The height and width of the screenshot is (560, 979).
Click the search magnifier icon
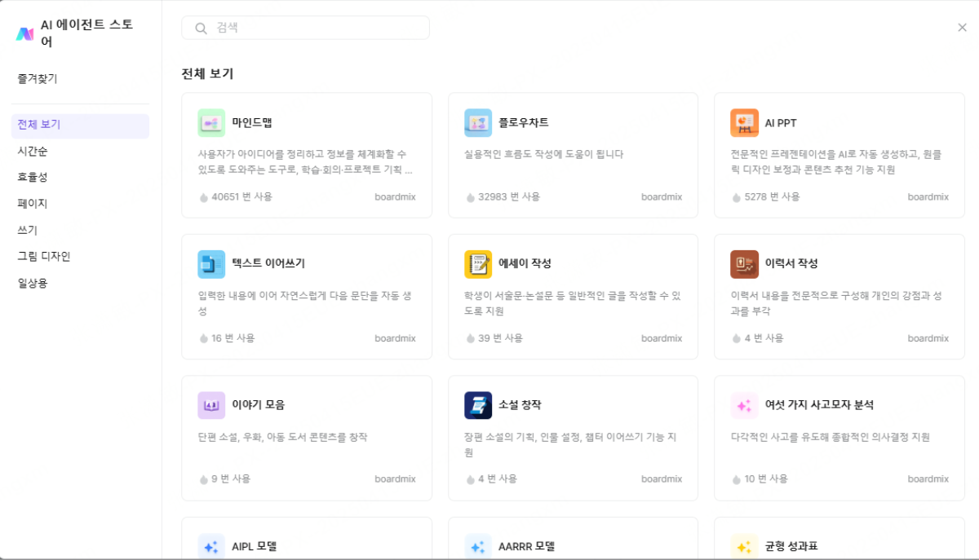tap(200, 27)
